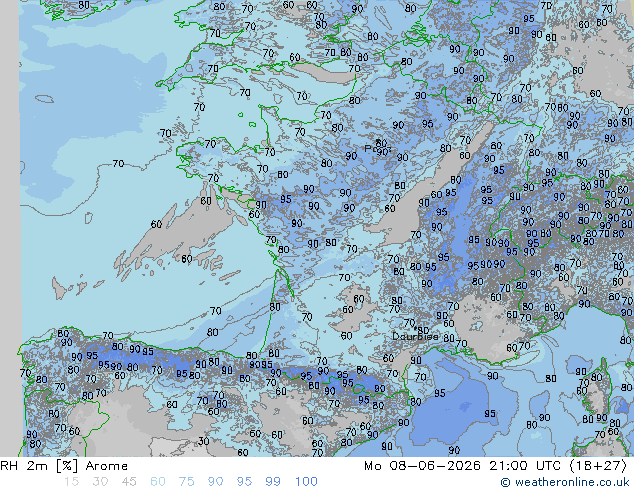Click legend value 15
This screenshot has width=634, height=490.
click(71, 482)
